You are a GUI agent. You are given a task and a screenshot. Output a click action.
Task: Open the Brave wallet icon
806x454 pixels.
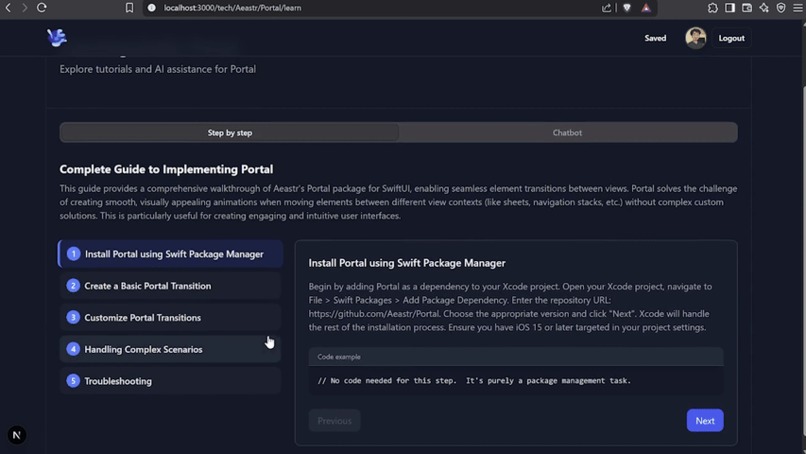pos(747,8)
